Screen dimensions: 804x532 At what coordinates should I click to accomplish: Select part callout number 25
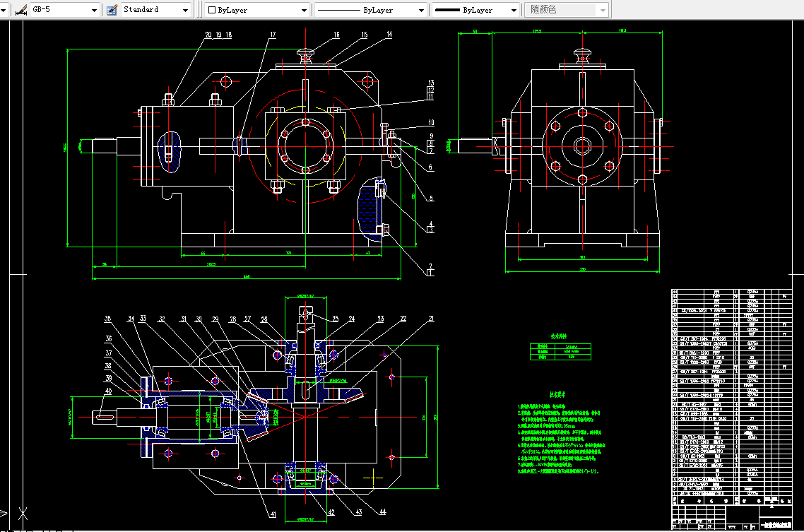336,319
